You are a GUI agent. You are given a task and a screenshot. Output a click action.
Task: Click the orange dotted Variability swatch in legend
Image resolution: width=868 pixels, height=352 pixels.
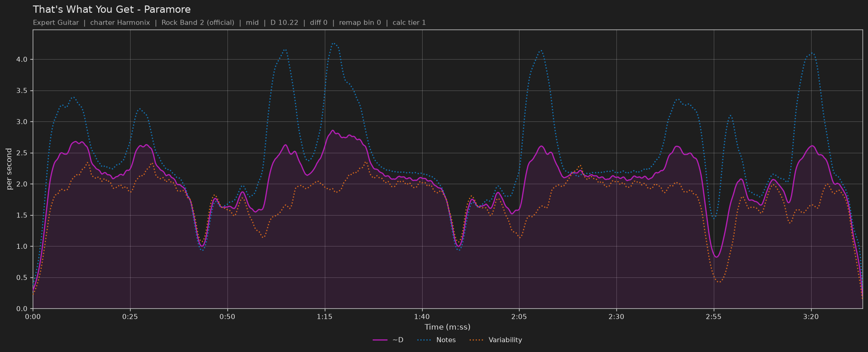click(476, 340)
